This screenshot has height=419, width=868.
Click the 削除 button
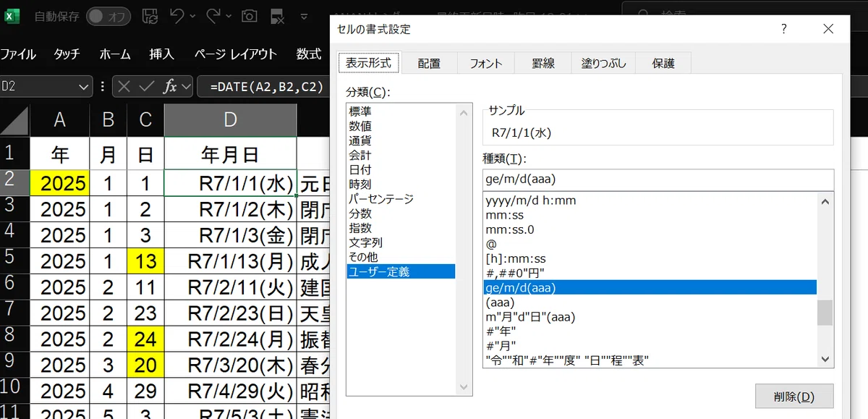pos(793,397)
